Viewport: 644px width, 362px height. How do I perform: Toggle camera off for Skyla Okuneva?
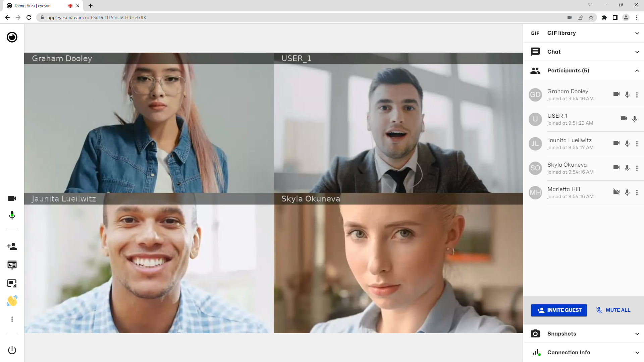[x=616, y=168]
